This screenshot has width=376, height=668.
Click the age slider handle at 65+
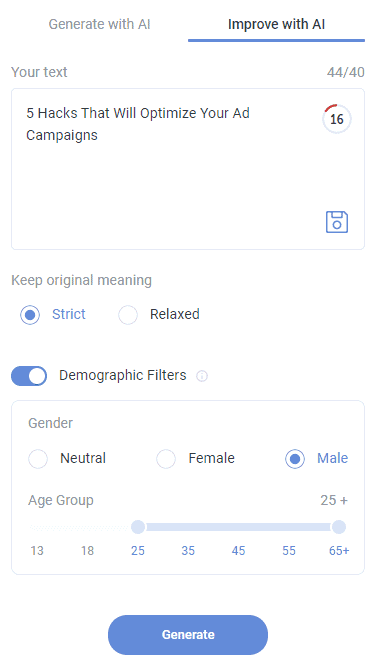(339, 527)
